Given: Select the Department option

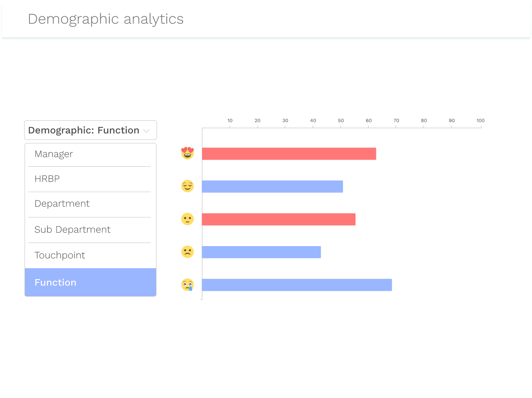Looking at the screenshot, I should (62, 204).
